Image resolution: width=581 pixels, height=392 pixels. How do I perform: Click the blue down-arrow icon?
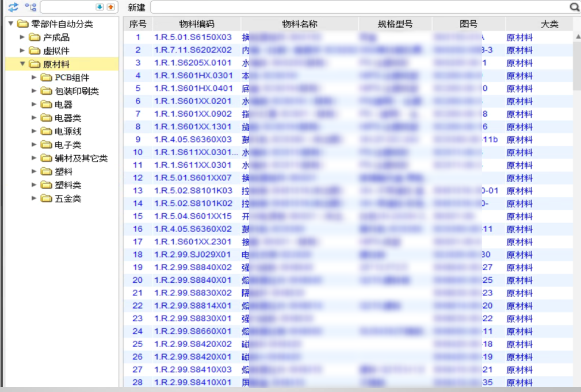pyautogui.click(x=100, y=7)
